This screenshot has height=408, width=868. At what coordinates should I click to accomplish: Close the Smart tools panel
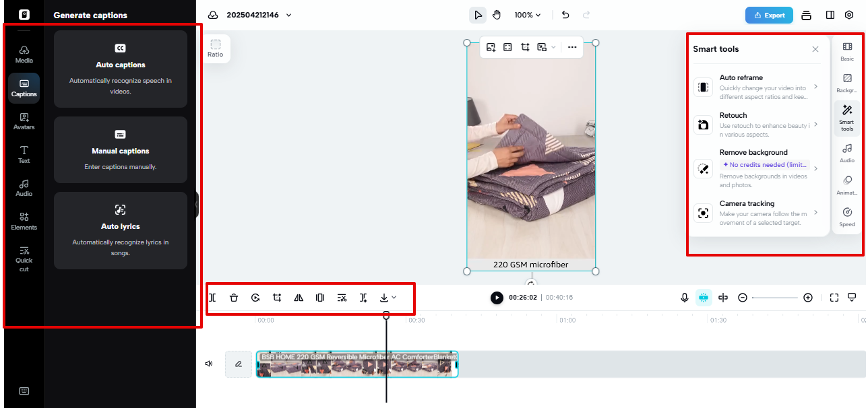coord(815,49)
